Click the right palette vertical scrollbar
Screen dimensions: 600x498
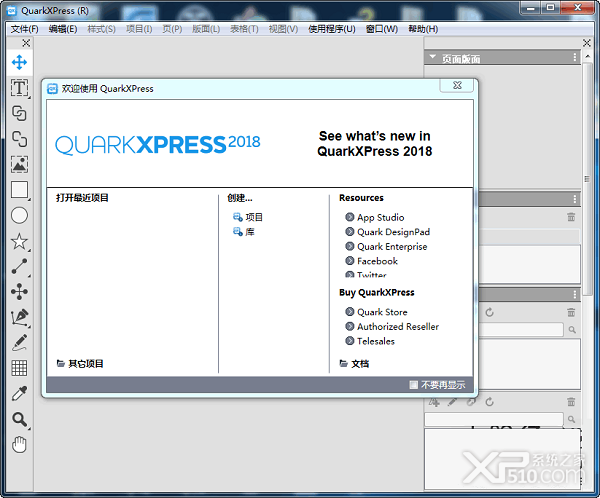point(587,179)
